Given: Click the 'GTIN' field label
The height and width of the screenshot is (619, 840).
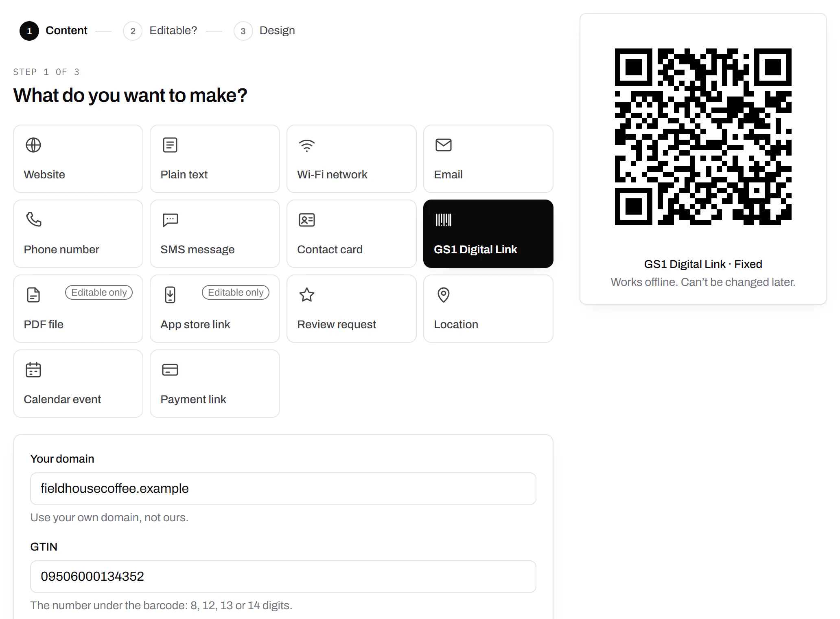Looking at the screenshot, I should (x=44, y=547).
